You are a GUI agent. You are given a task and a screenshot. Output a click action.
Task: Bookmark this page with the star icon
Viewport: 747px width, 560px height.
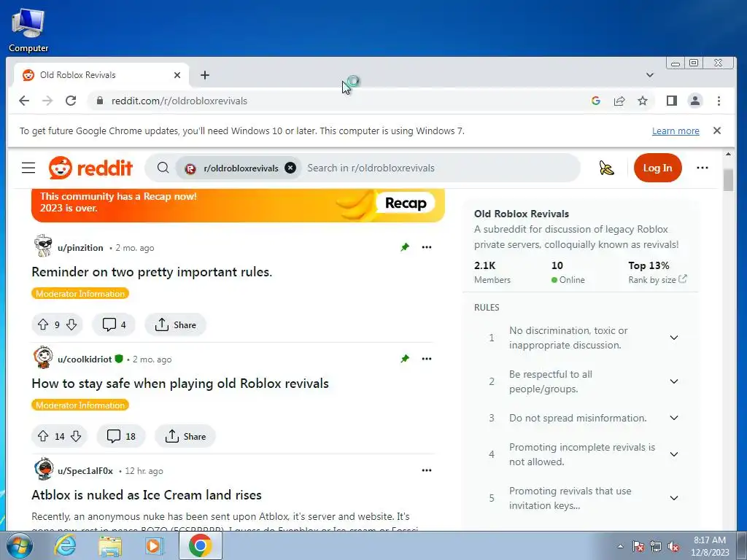pos(643,101)
